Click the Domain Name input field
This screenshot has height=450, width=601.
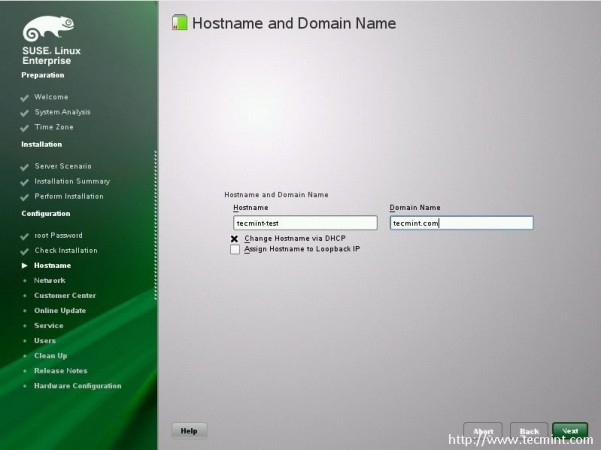461,223
